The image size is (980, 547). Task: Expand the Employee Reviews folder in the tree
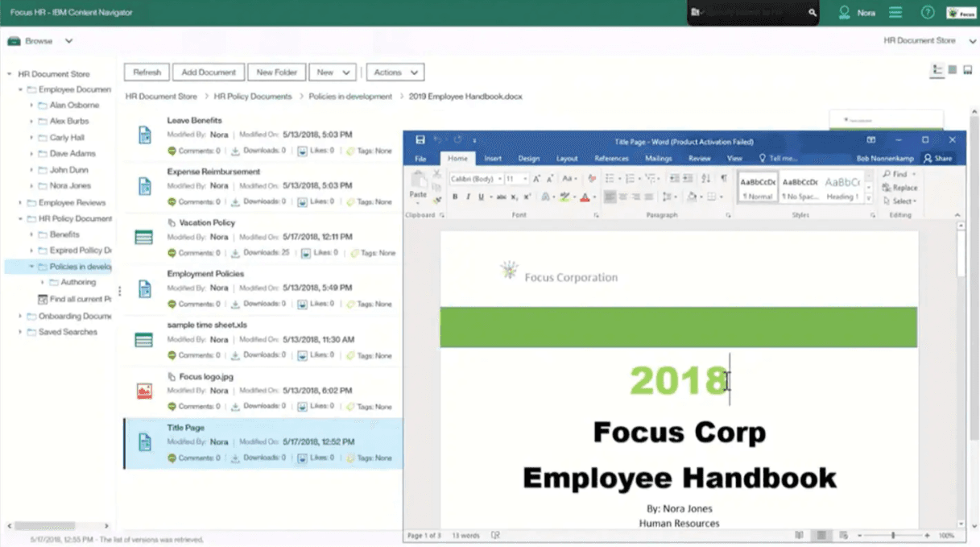tap(21, 203)
